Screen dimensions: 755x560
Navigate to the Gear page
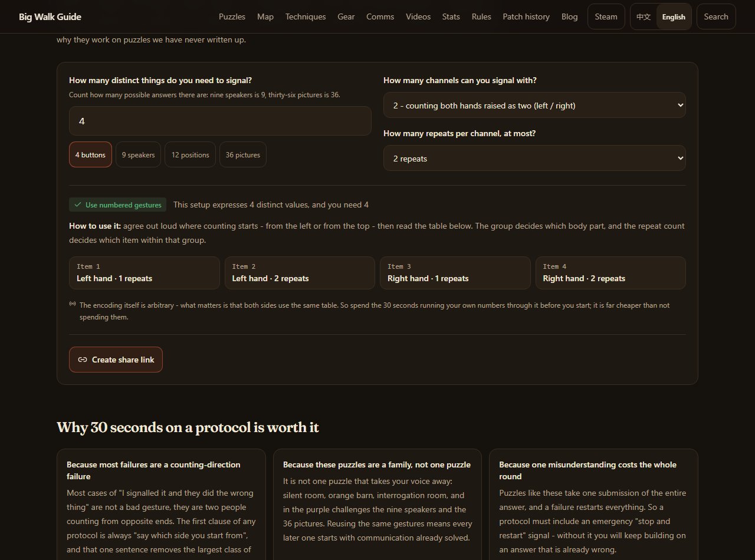(346, 17)
